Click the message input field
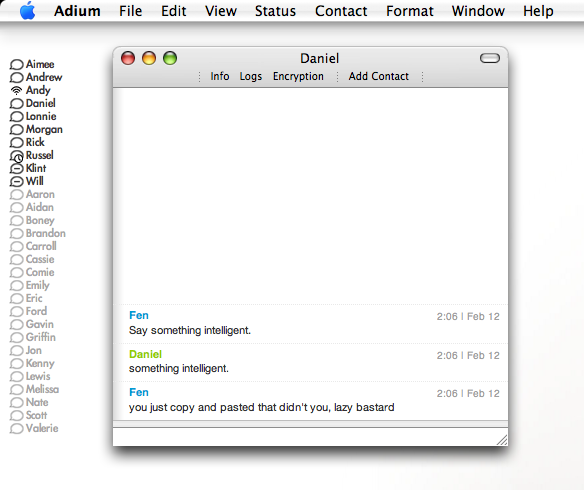Viewport: 584px width, 490px height. (x=310, y=436)
